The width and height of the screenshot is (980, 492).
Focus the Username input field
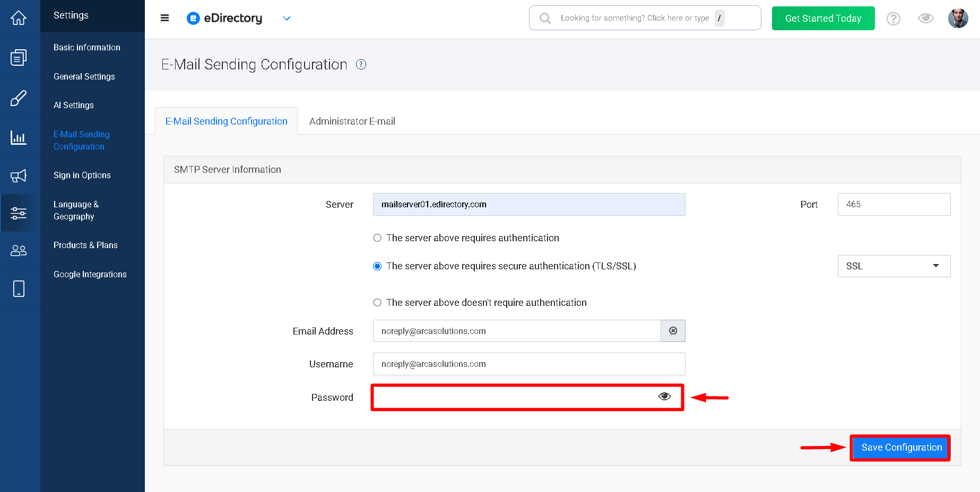[x=529, y=364]
